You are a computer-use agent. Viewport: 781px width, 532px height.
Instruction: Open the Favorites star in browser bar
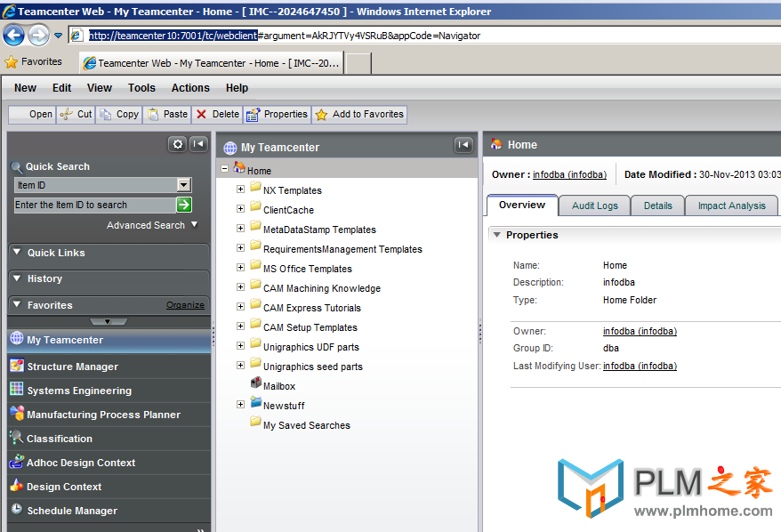click(34, 61)
